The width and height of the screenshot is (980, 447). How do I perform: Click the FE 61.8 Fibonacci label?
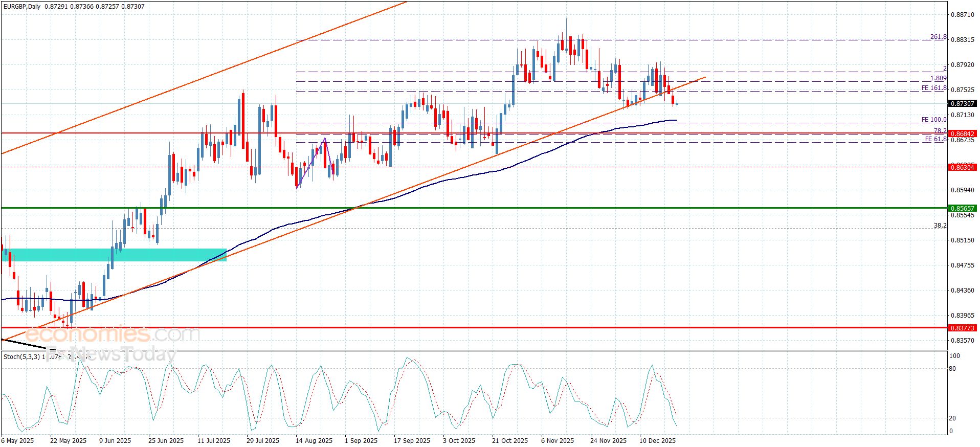coord(935,139)
